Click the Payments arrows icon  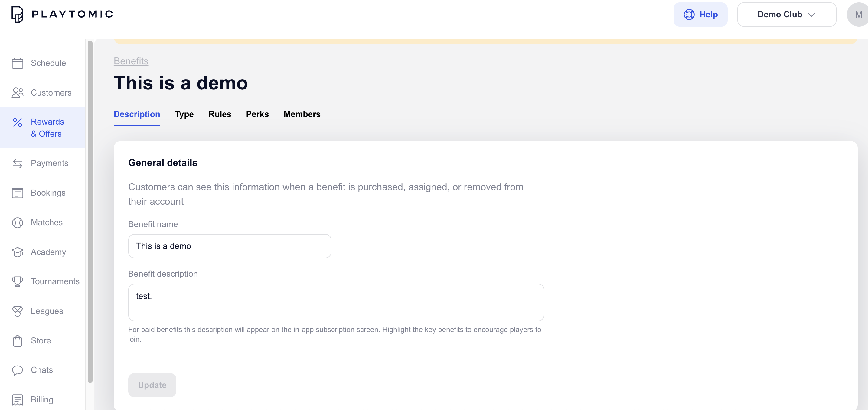17,163
